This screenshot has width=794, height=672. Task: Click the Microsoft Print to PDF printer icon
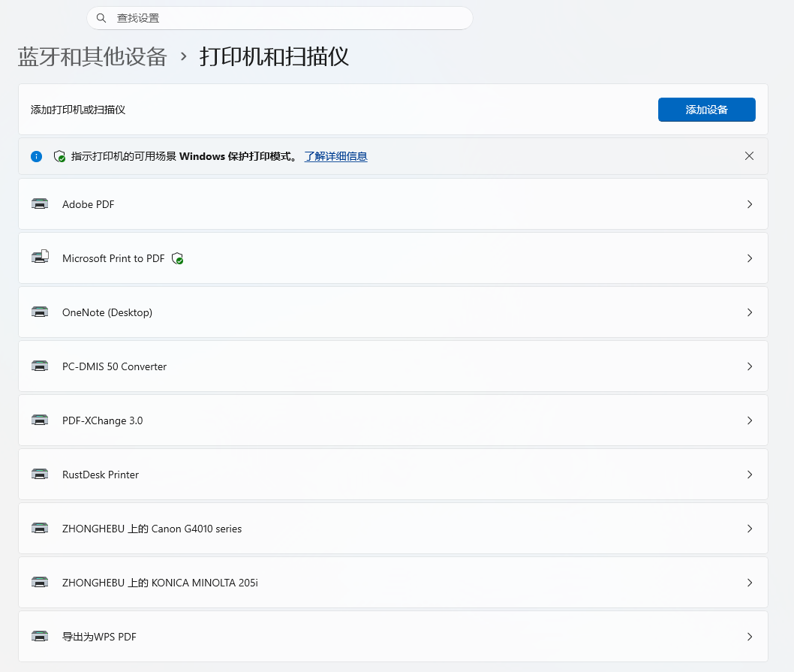pyautogui.click(x=40, y=257)
